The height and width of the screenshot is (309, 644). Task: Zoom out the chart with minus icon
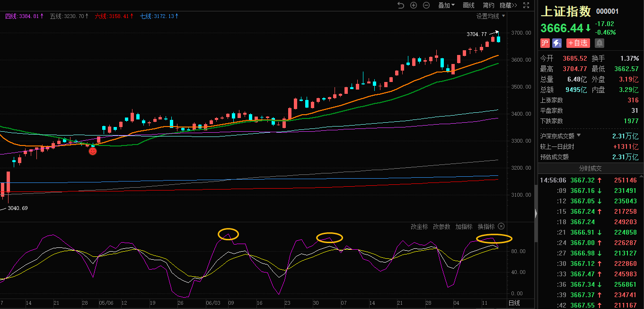point(426,5)
